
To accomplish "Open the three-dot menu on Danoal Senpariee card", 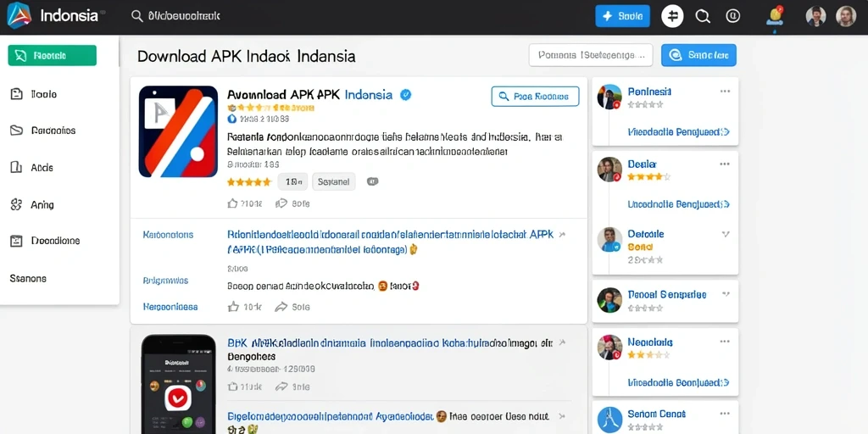I will coord(725,295).
